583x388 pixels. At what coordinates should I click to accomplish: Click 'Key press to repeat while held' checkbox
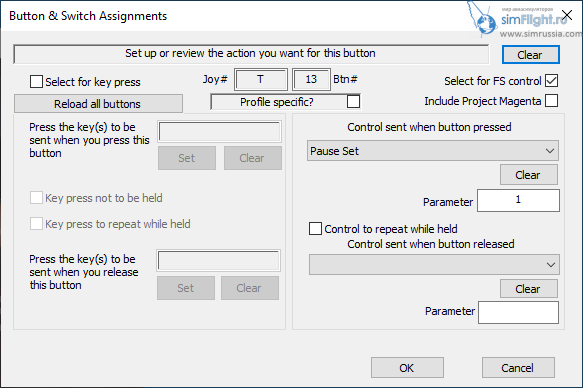36,224
